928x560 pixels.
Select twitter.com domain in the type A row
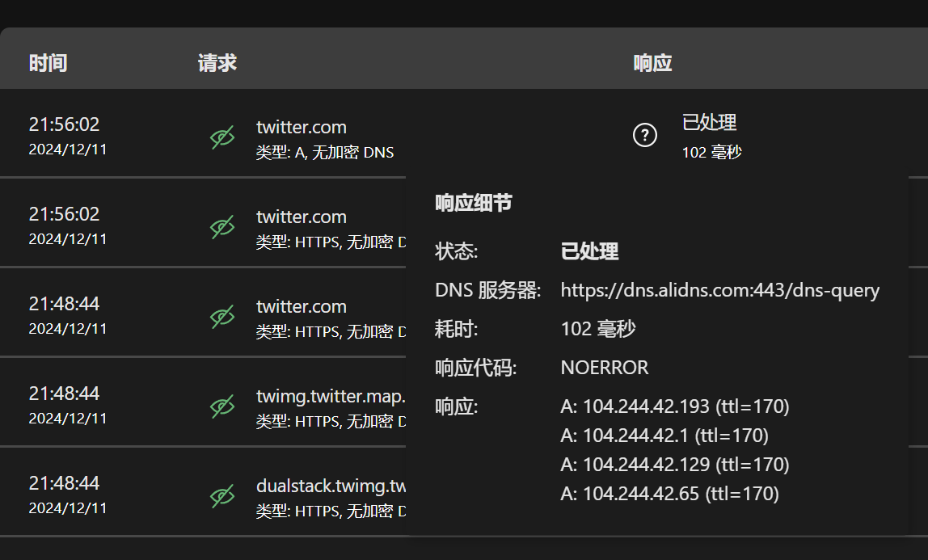tap(302, 127)
